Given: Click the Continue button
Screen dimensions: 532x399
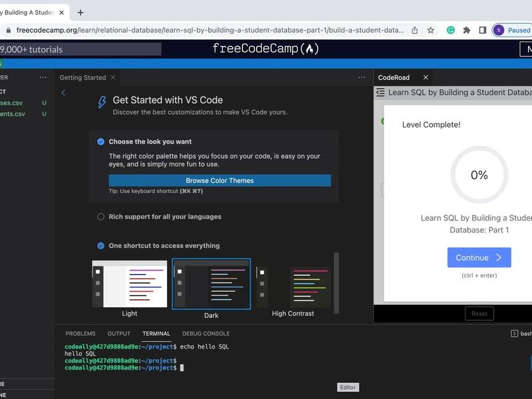Looking at the screenshot, I should [479, 257].
